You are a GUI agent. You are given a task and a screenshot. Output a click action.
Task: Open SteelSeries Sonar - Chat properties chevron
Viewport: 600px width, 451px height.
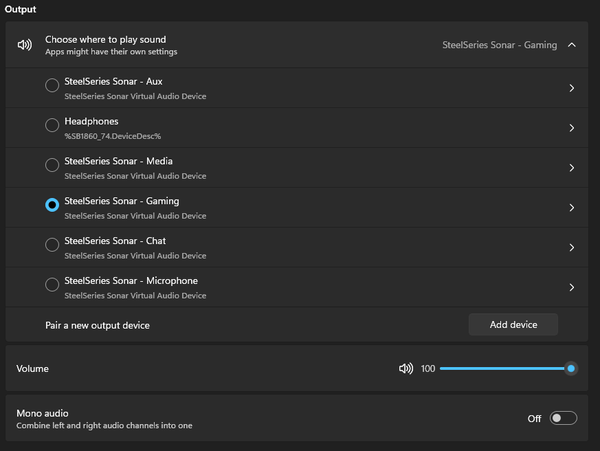click(x=572, y=247)
